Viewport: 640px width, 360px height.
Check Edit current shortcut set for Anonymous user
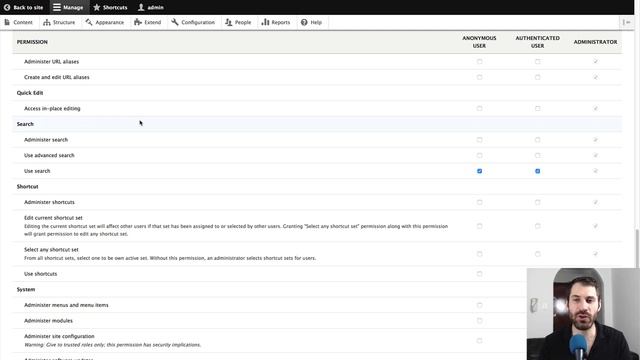pyautogui.click(x=480, y=226)
